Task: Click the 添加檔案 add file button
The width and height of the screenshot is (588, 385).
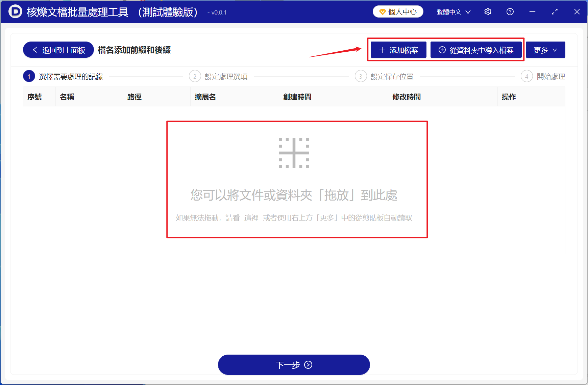Action: [398, 50]
